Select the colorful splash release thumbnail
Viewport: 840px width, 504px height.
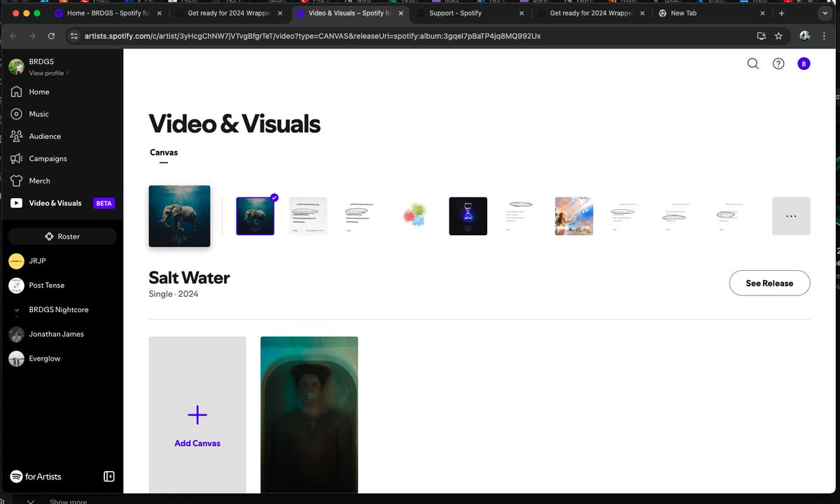(x=415, y=216)
